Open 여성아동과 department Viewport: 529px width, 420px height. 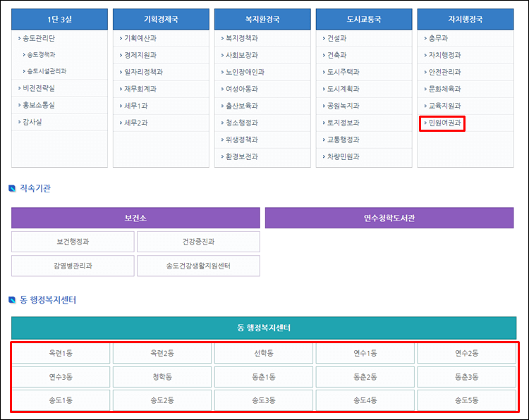tap(242, 89)
